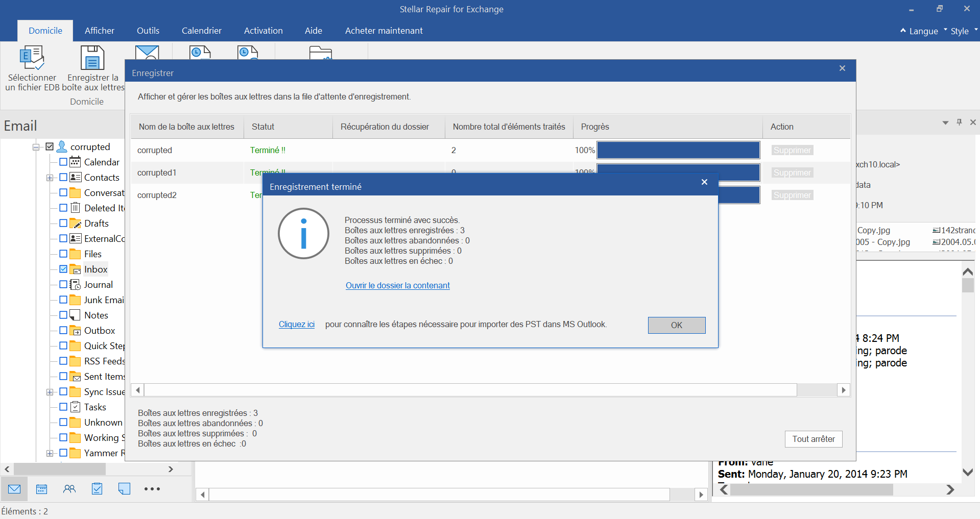
Task: Close the Enregistrement terminé dialog
Action: tap(704, 182)
